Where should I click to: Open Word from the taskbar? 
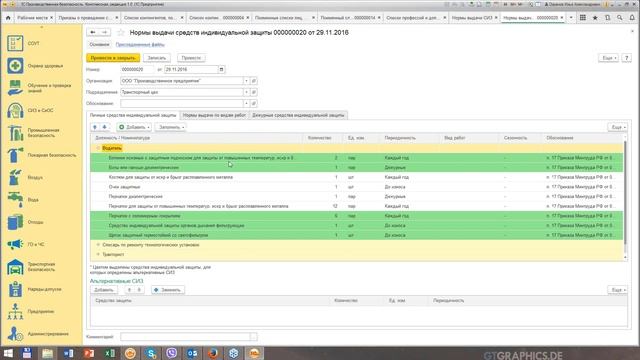(x=68, y=353)
